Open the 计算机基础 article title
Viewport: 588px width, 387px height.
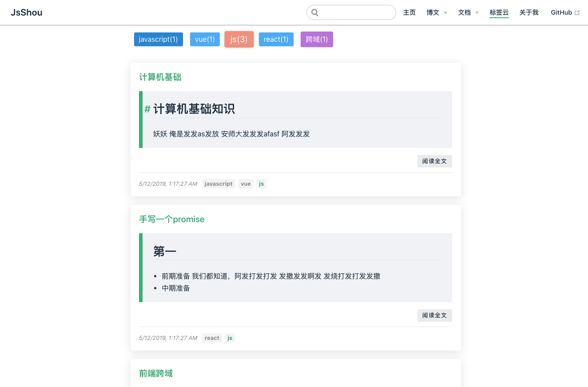160,77
